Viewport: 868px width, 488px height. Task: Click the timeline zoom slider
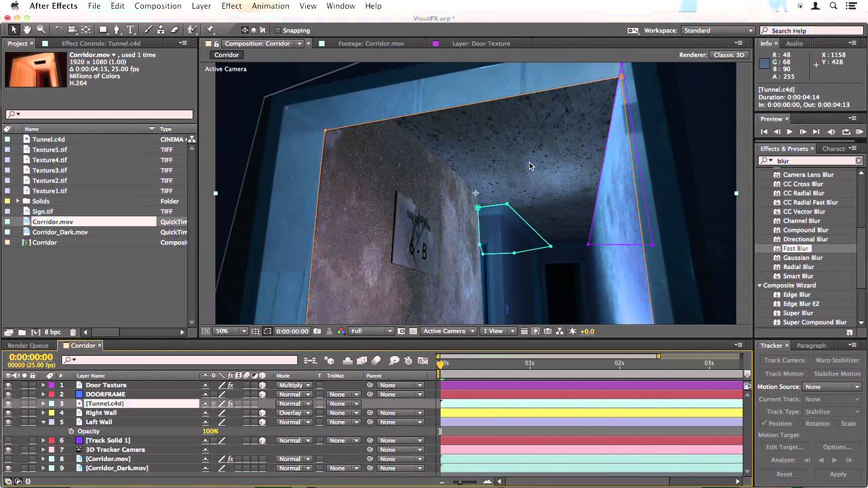click(x=465, y=482)
